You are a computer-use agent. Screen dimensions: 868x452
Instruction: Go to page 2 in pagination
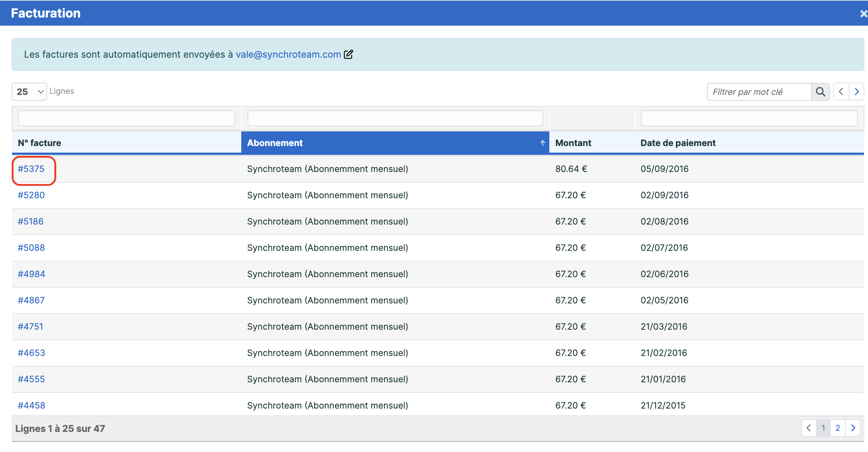838,428
